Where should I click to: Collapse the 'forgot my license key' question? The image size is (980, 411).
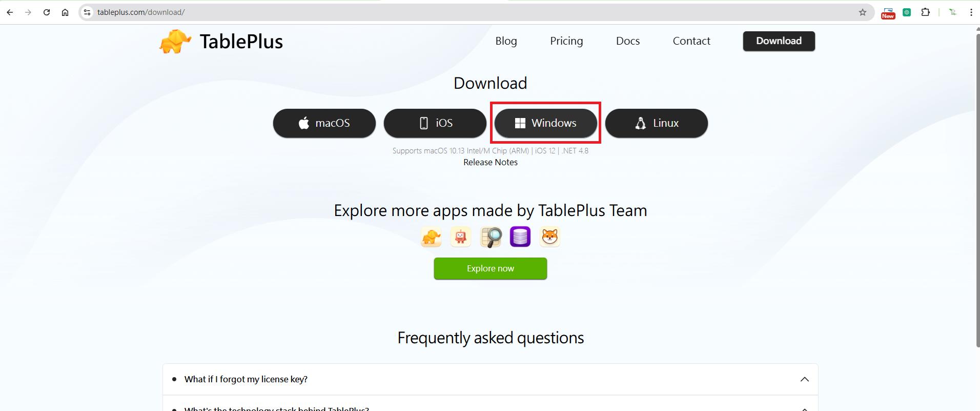(804, 379)
